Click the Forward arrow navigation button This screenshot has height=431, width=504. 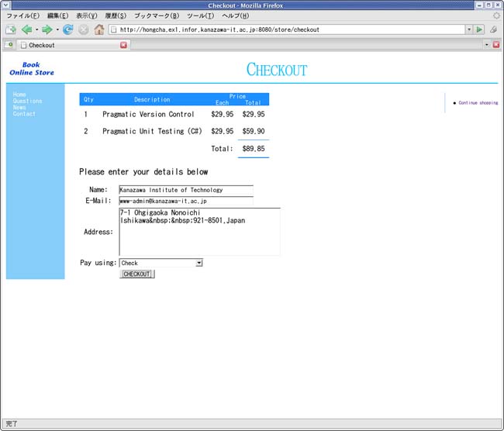click(x=47, y=29)
